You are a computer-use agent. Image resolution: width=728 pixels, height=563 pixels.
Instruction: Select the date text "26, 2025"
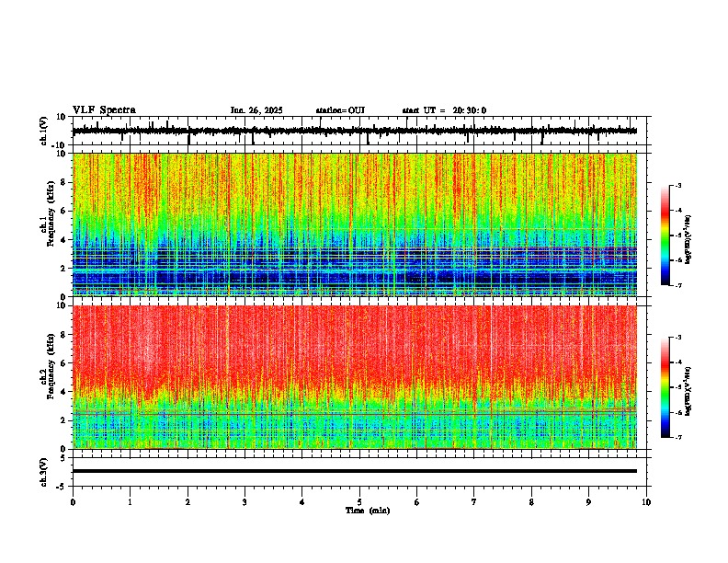264,110
